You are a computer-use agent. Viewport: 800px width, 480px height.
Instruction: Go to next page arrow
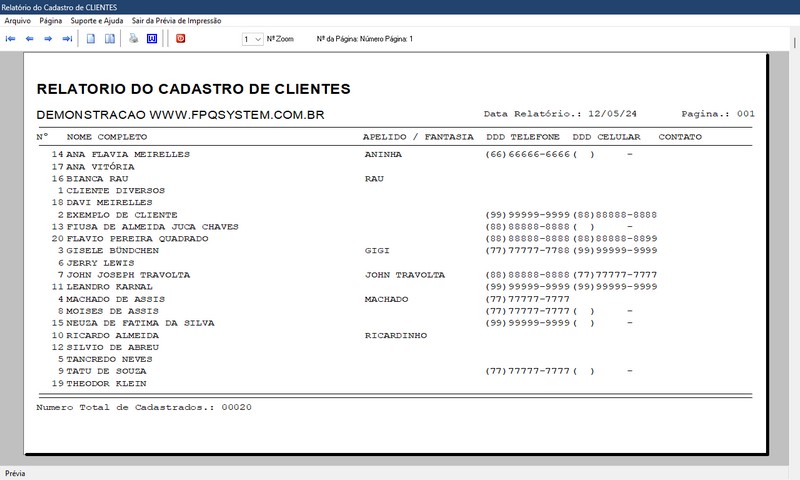[48, 39]
